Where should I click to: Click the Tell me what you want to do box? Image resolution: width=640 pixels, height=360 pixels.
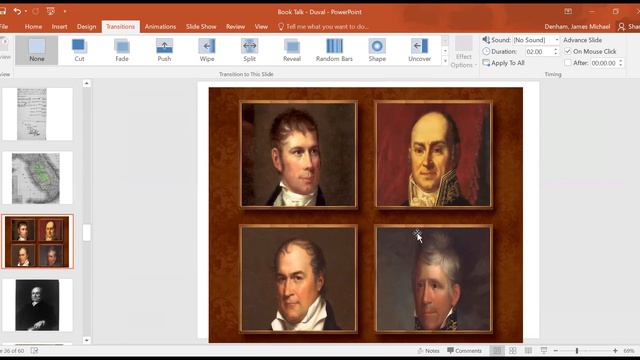pyautogui.click(x=323, y=27)
